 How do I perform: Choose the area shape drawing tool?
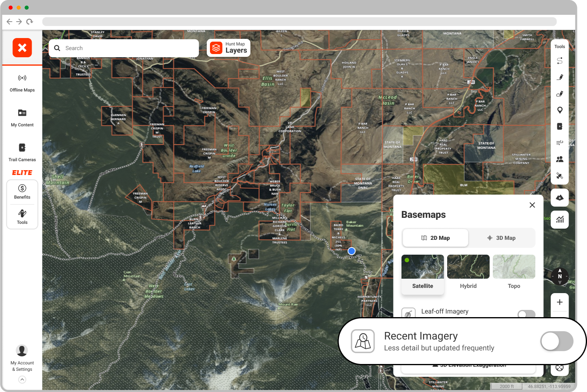coord(560,94)
